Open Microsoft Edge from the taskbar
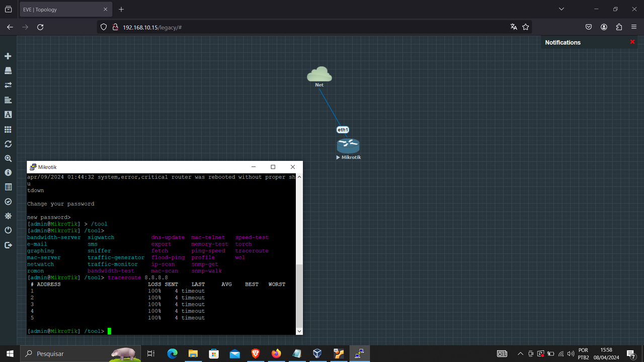The image size is (644, 362). (172, 353)
